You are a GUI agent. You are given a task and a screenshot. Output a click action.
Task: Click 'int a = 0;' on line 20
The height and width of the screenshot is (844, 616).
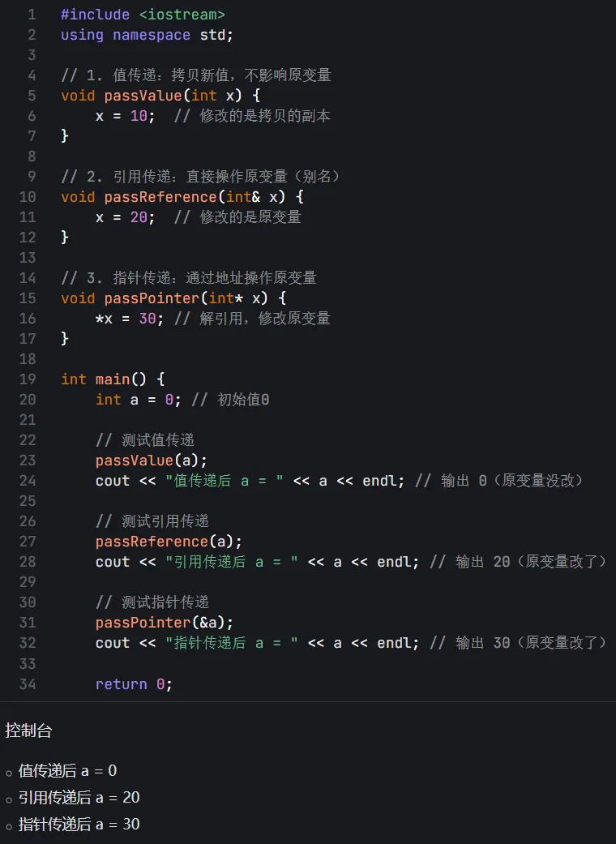tap(139, 400)
